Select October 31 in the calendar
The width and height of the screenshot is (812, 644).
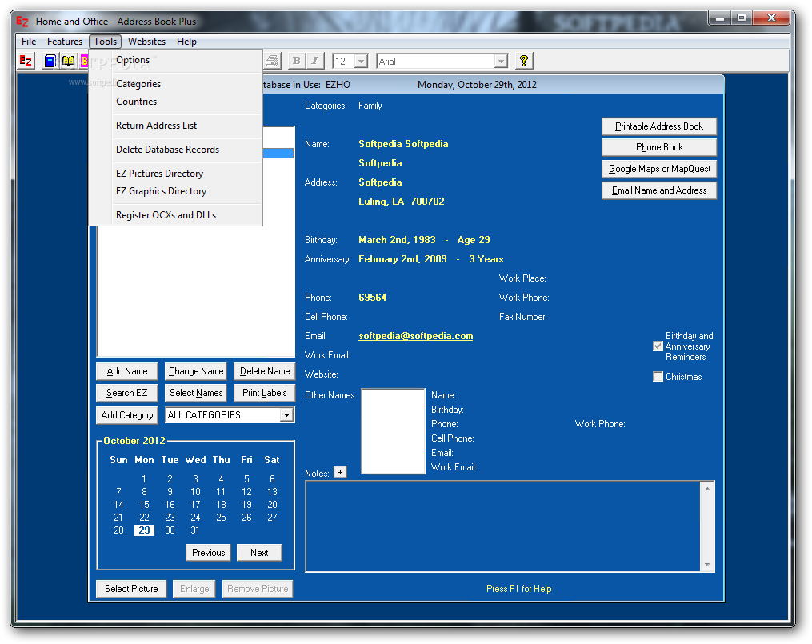coord(195,530)
